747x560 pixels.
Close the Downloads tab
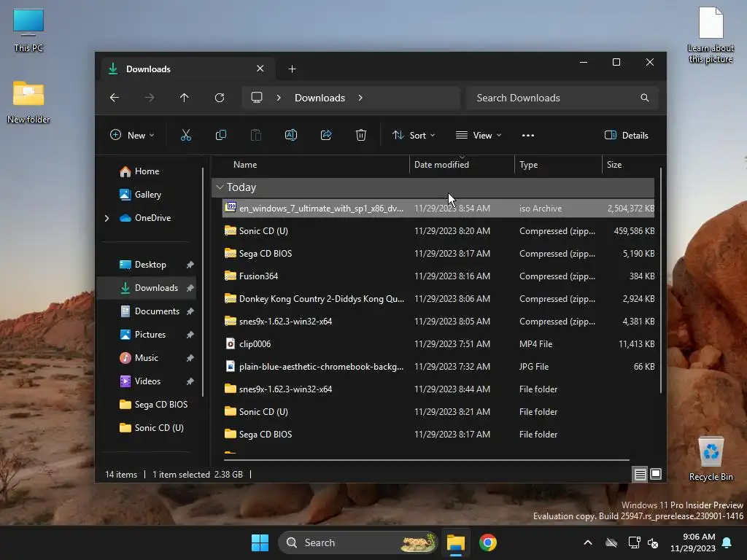(x=260, y=69)
